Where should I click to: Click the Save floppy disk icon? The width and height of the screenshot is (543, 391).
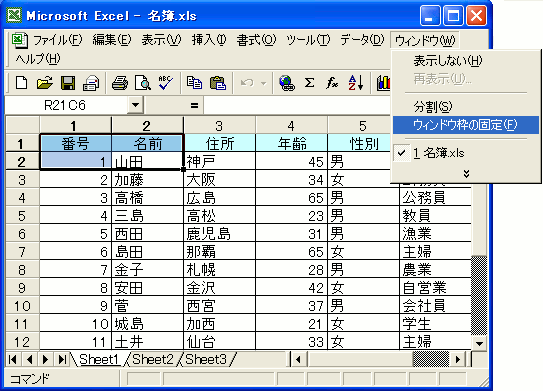click(68, 83)
